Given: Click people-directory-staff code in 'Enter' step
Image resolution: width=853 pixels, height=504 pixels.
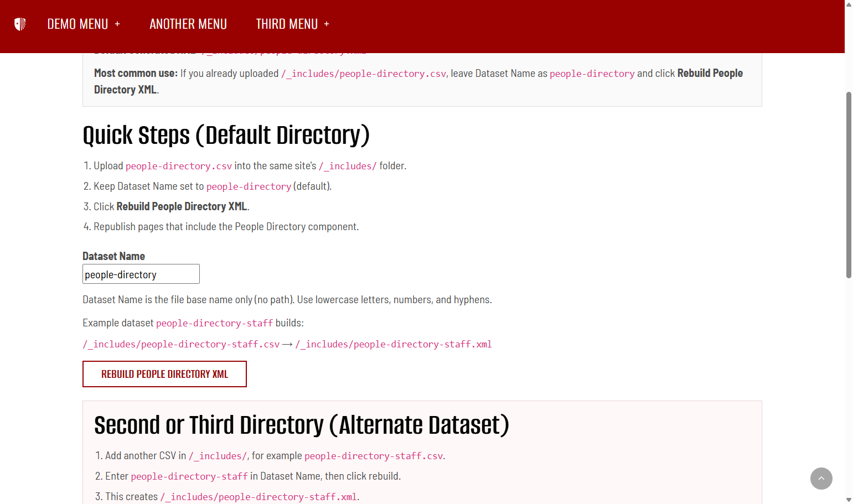Looking at the screenshot, I should click(x=189, y=476).
